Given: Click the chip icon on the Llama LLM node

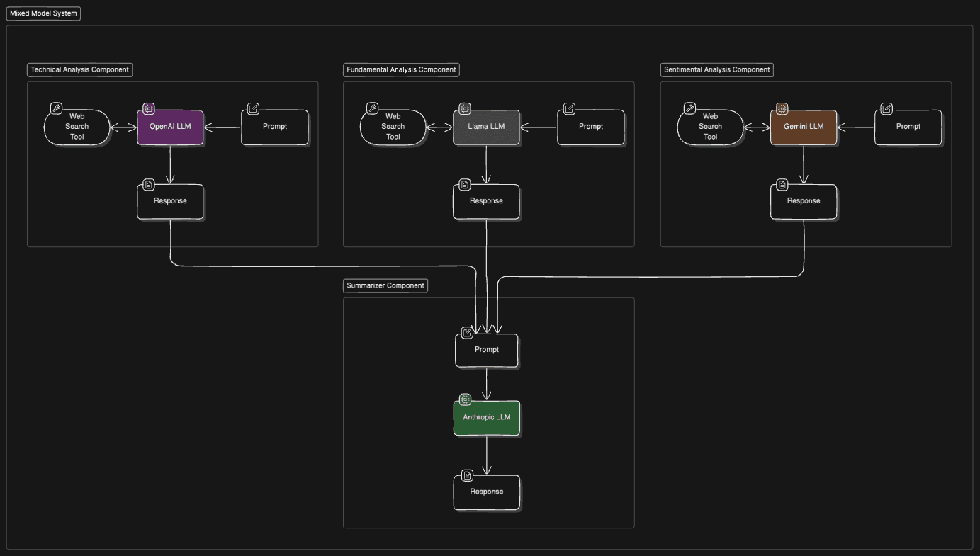Looking at the screenshot, I should pos(465,108).
